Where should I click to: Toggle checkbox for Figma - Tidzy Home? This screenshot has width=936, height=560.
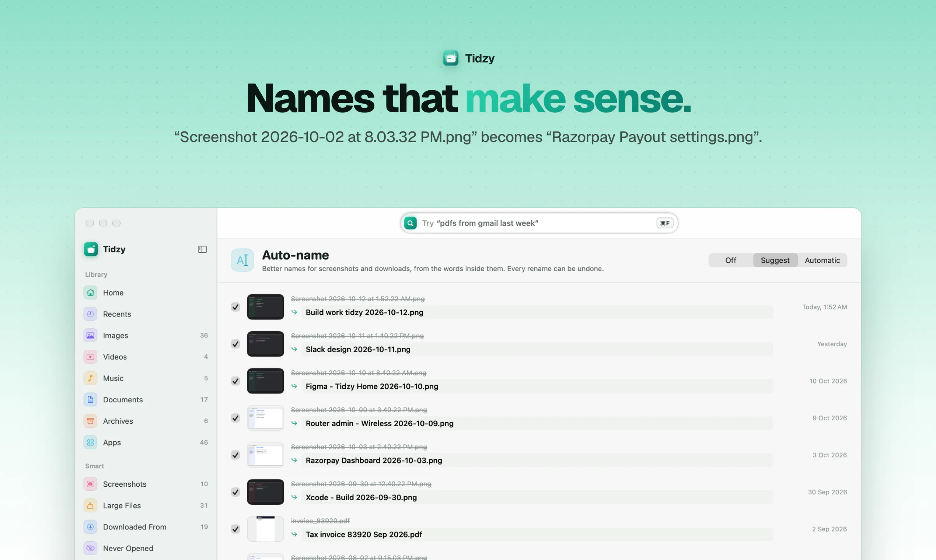pyautogui.click(x=235, y=381)
